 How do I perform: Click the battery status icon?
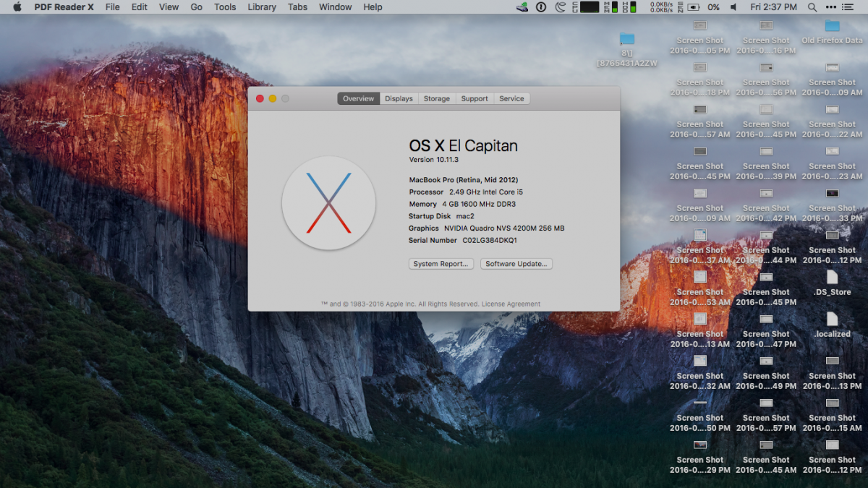[694, 7]
